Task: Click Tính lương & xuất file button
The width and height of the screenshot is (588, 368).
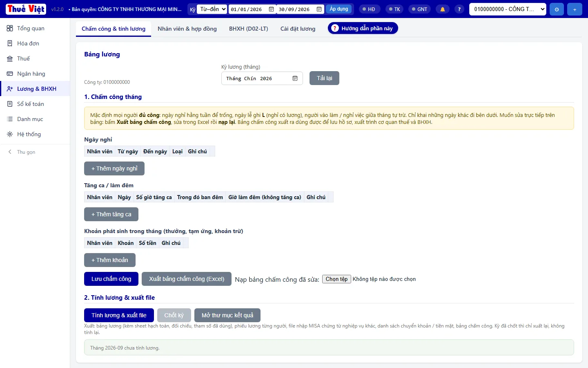Action: point(119,315)
